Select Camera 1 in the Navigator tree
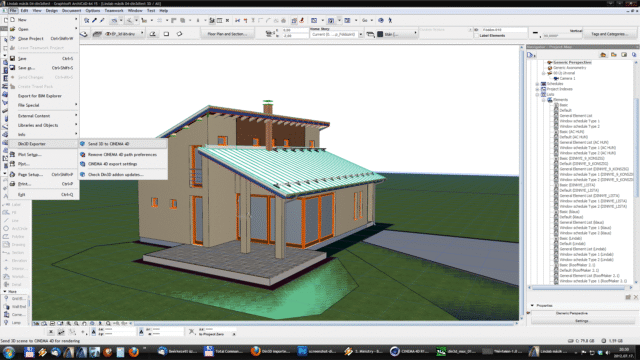The width and height of the screenshot is (640, 360). (567, 78)
